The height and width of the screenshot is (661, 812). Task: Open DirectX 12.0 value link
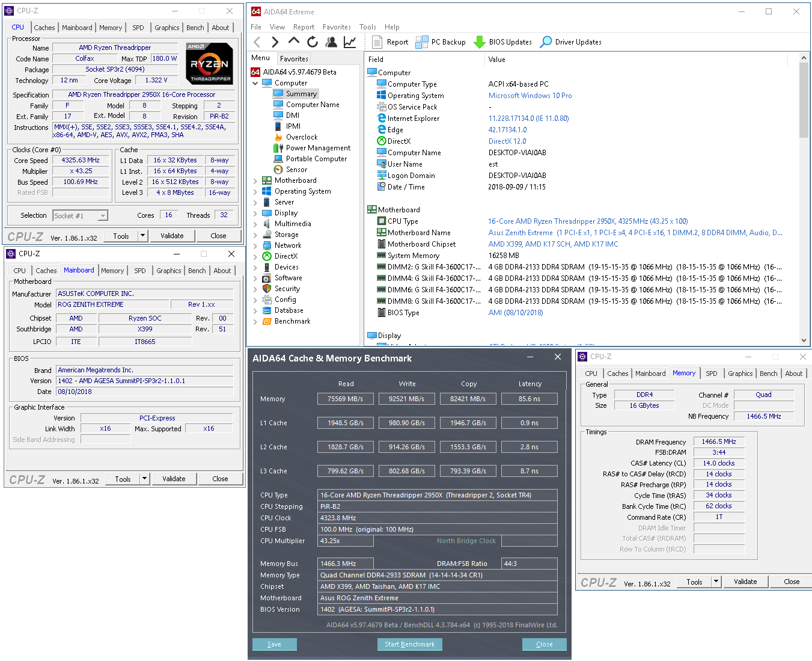(507, 141)
